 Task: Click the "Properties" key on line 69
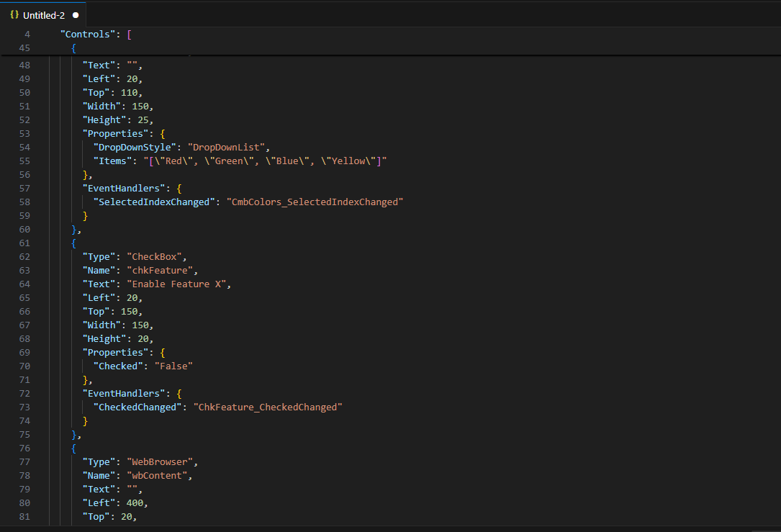(x=114, y=352)
